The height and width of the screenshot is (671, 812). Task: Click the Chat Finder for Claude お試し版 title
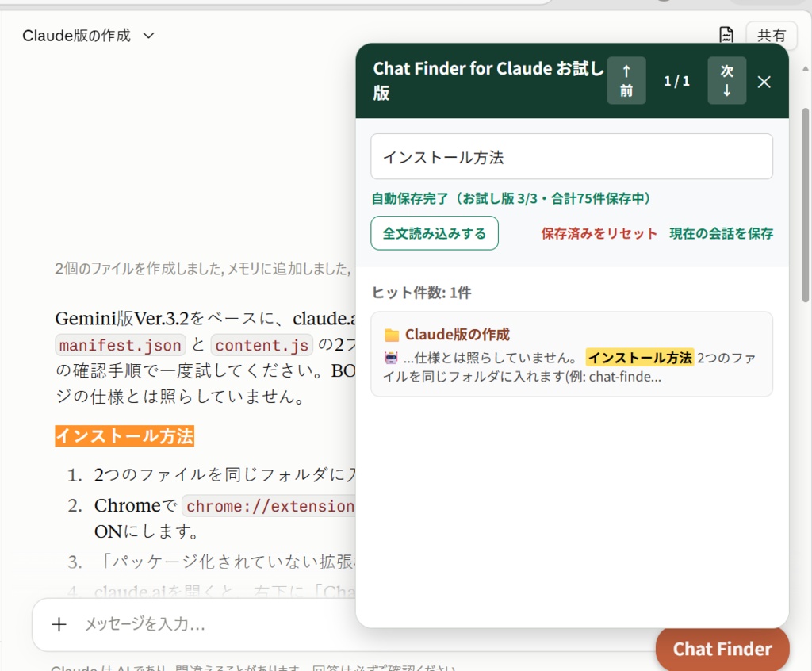click(x=488, y=80)
